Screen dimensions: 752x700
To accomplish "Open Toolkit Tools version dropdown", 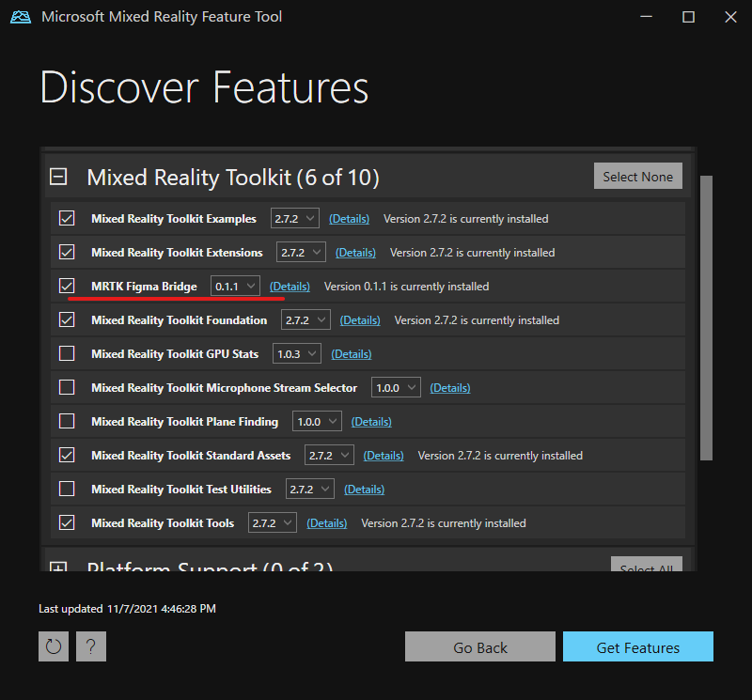I will click(x=273, y=522).
